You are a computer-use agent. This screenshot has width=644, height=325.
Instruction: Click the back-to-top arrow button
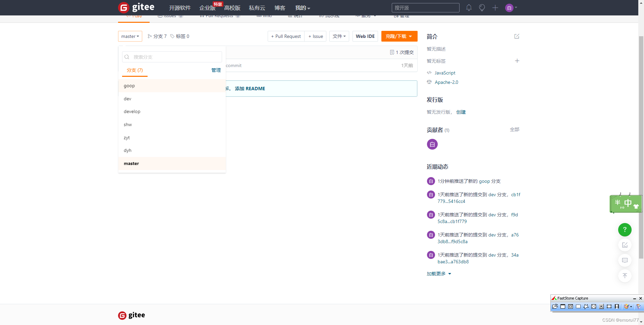click(625, 276)
